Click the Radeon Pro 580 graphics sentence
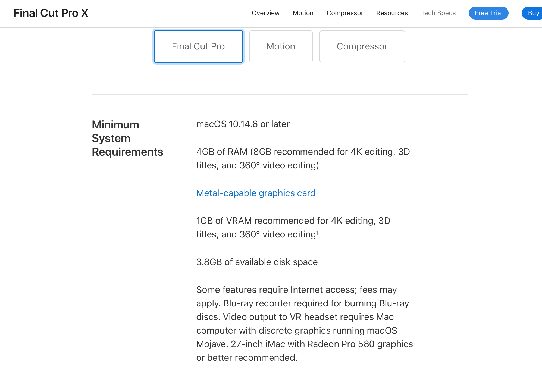Image resolution: width=542 pixels, height=392 pixels. pos(305,351)
